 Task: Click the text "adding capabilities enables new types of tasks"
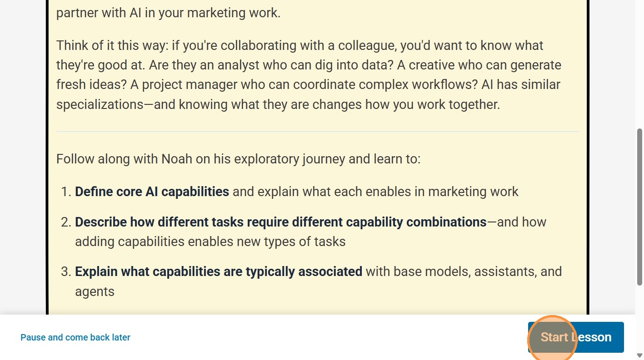pyautogui.click(x=210, y=242)
